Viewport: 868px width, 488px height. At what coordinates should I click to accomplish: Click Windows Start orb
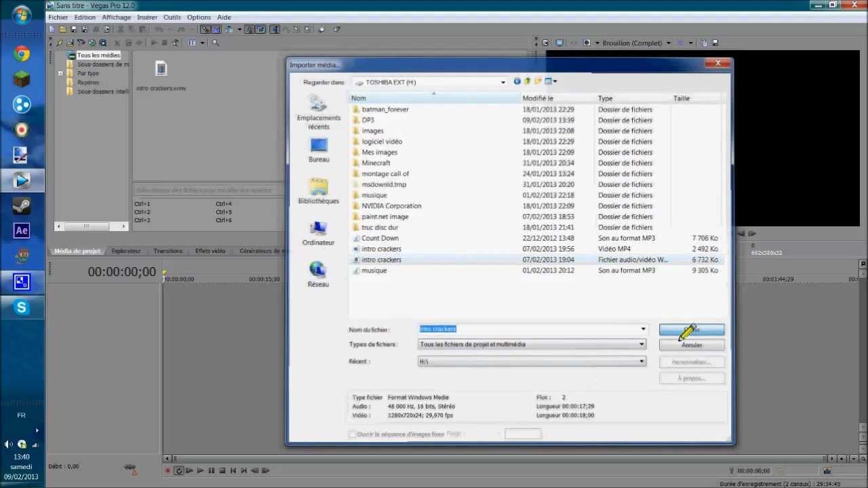coord(21,15)
